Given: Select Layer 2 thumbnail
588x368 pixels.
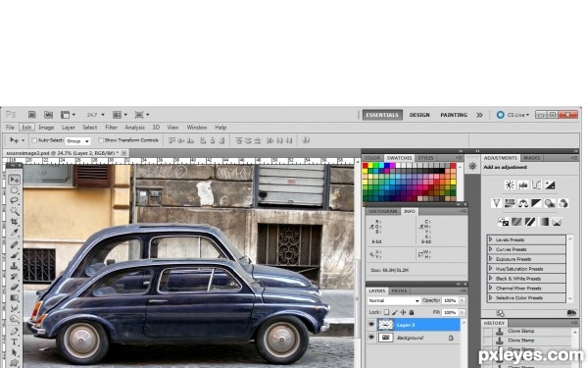Looking at the screenshot, I should [385, 325].
